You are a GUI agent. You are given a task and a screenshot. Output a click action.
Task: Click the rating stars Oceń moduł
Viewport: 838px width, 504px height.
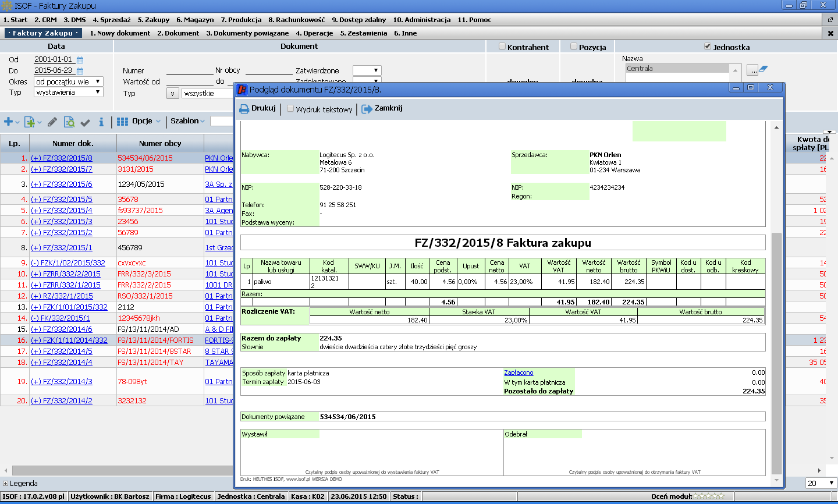point(709,496)
